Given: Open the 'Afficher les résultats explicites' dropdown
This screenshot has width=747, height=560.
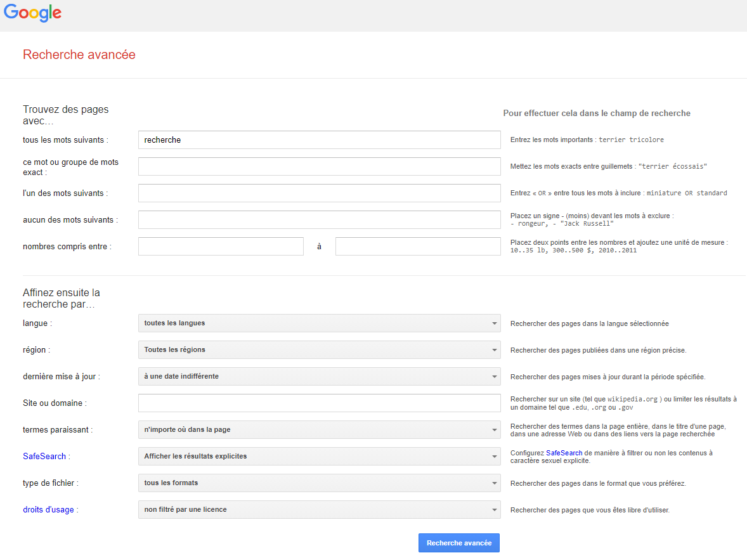Looking at the screenshot, I should [319, 457].
